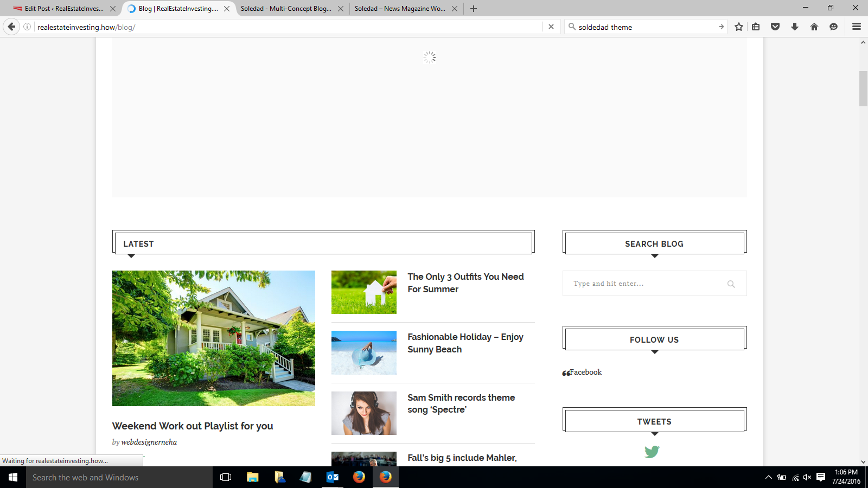Switch to Soledad News Magazine tab
868x488 pixels.
(x=406, y=9)
